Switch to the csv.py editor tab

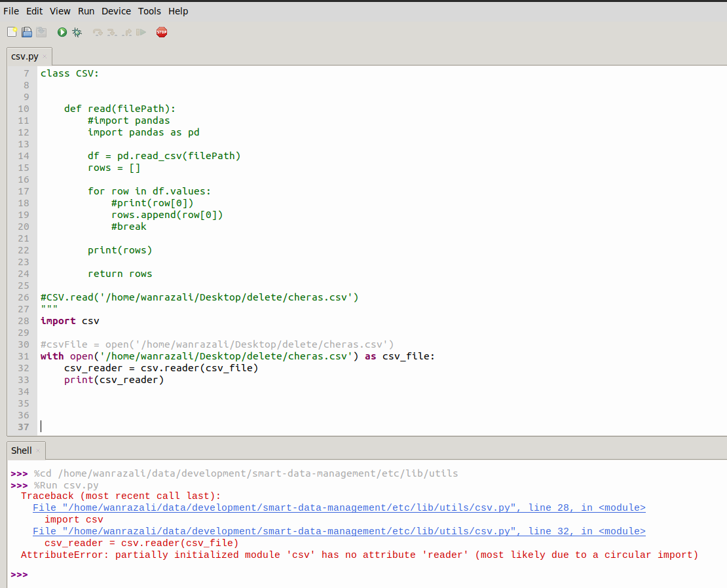(24, 56)
